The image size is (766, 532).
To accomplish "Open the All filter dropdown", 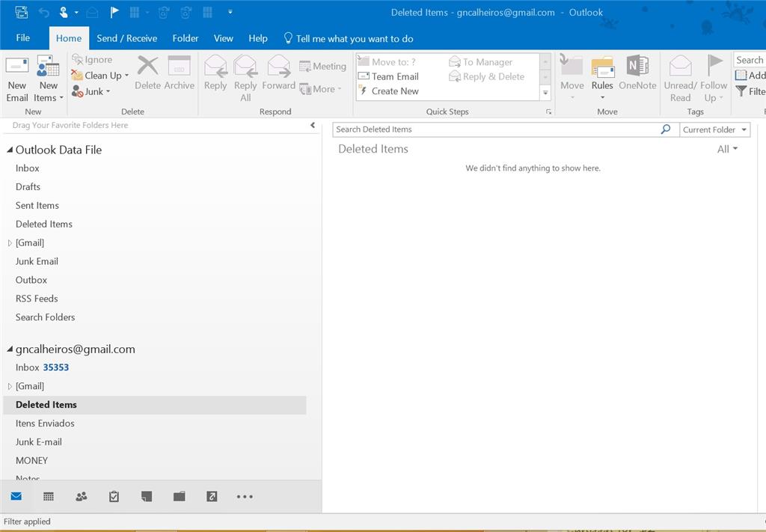I will pos(727,150).
